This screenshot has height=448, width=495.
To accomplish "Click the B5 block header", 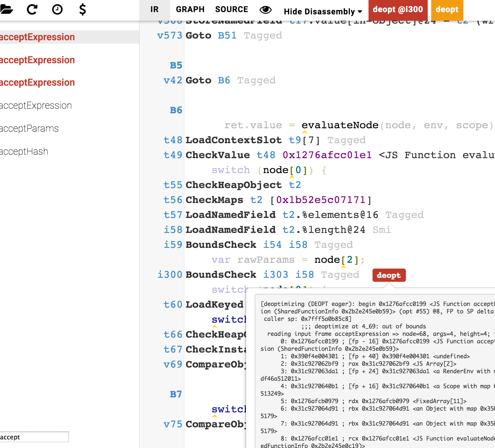I will (176, 65).
